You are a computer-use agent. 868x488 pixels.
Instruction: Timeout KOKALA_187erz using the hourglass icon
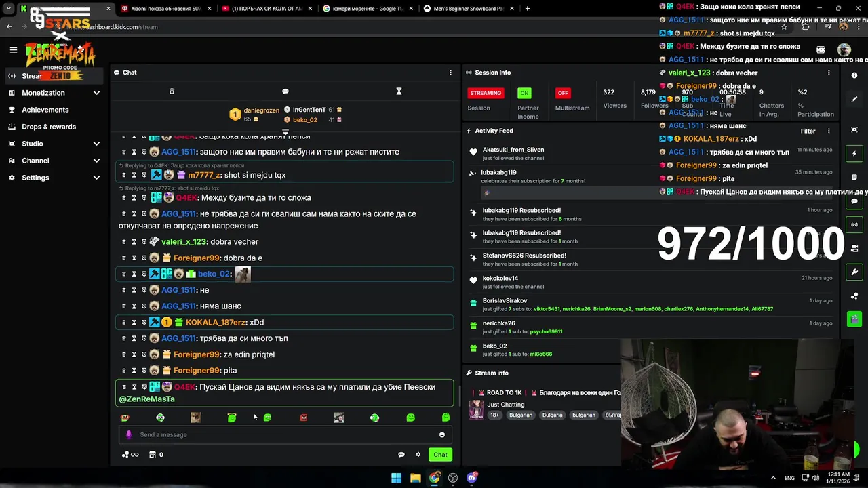tap(134, 323)
